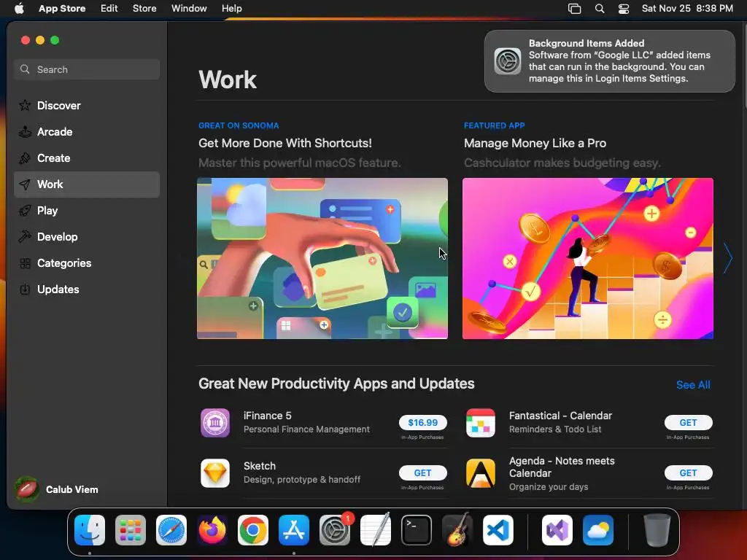Click See All for productivity apps
The image size is (747, 560).
(x=693, y=385)
